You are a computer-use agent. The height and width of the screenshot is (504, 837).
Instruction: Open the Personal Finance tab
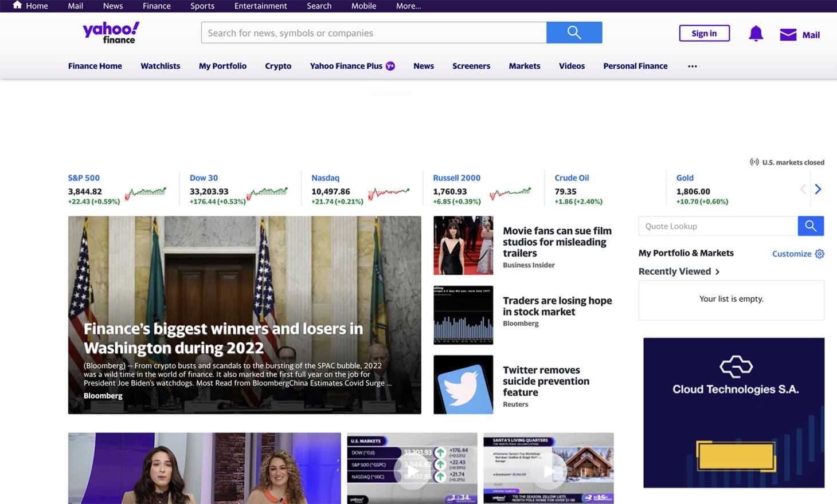635,66
